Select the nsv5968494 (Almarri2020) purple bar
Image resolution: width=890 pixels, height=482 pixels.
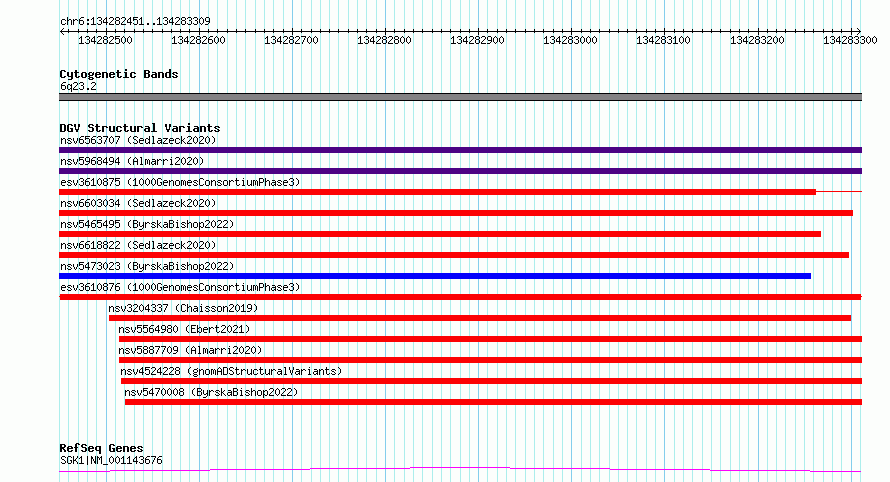[460, 171]
